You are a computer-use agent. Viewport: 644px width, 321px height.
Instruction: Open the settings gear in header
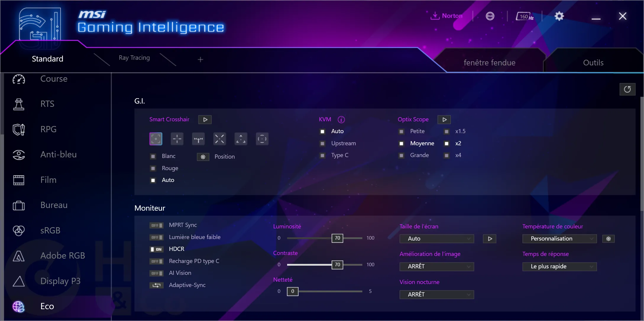[559, 16]
